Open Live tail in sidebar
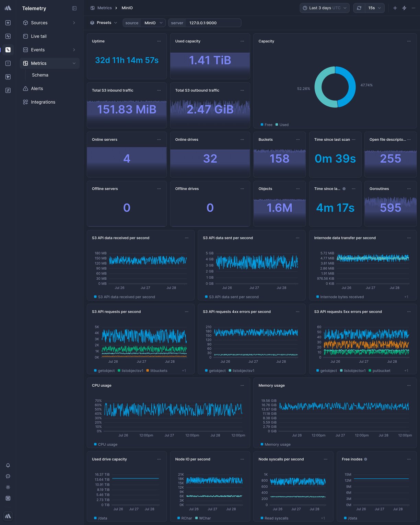Viewport: 420px width, 525px height. point(49,36)
